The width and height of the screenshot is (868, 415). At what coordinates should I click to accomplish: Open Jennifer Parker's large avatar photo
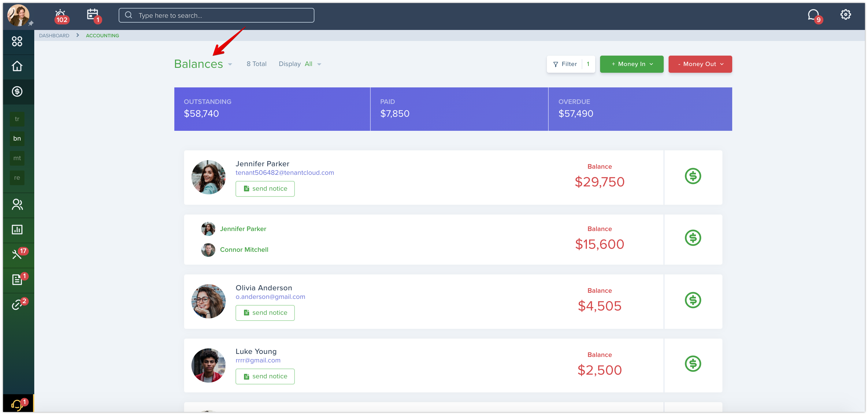point(208,177)
